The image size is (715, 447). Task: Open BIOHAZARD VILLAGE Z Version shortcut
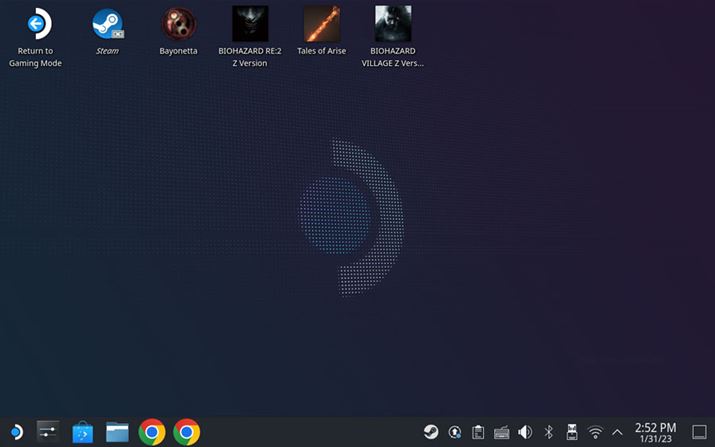coord(393,24)
